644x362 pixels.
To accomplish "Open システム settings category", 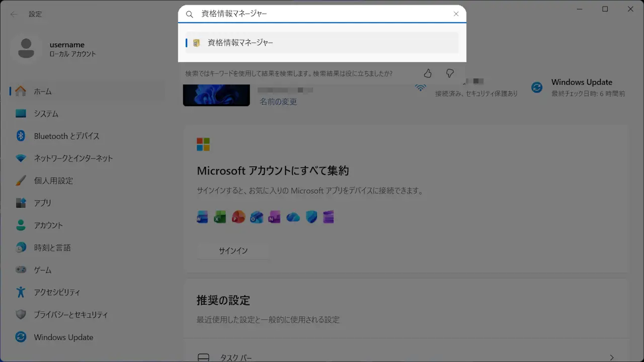I will click(46, 114).
